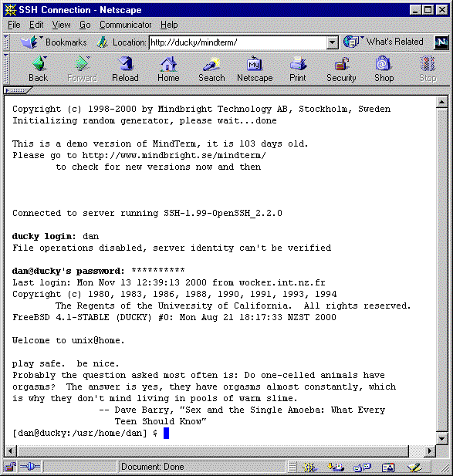This screenshot has height=476, width=453.
Task: Reload the page with Reload icon
Action: coord(125,69)
